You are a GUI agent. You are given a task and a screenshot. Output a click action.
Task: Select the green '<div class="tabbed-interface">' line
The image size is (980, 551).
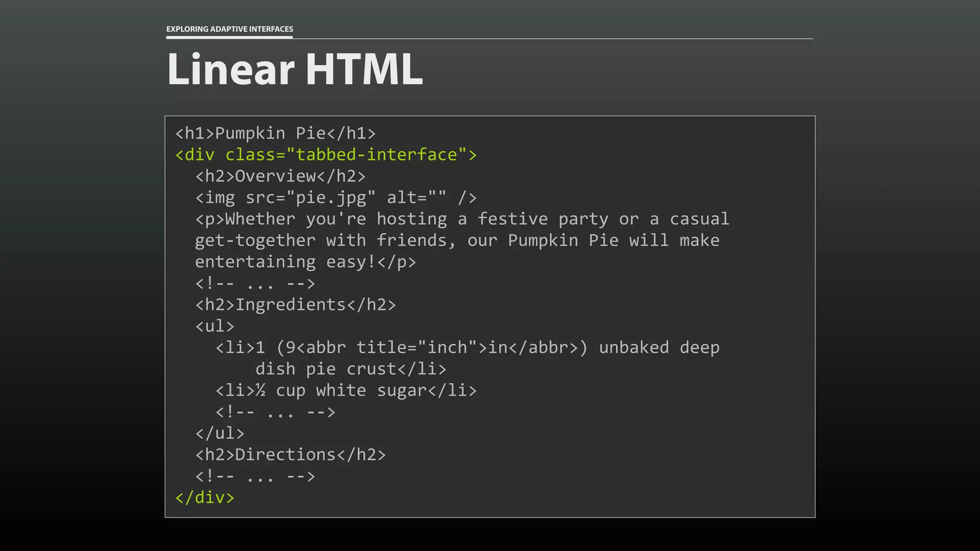[x=326, y=154]
